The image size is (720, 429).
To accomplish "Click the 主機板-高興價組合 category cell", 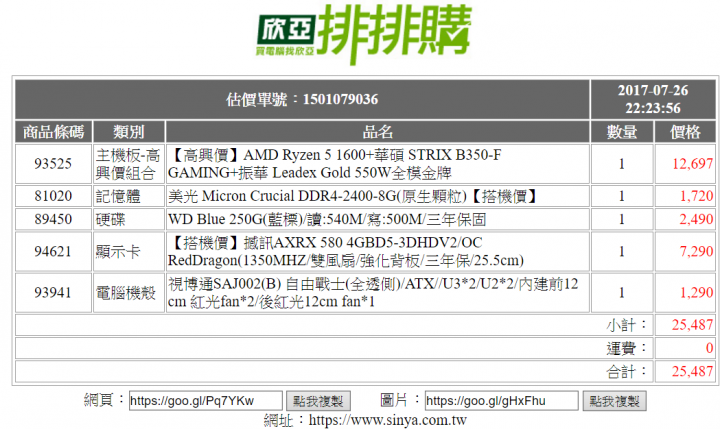I will click(x=129, y=164).
